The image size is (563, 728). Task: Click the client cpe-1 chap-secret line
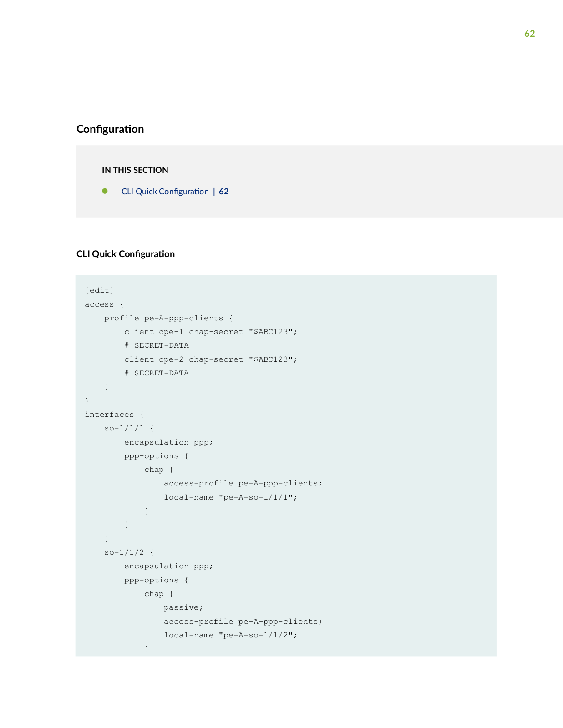(x=211, y=332)
